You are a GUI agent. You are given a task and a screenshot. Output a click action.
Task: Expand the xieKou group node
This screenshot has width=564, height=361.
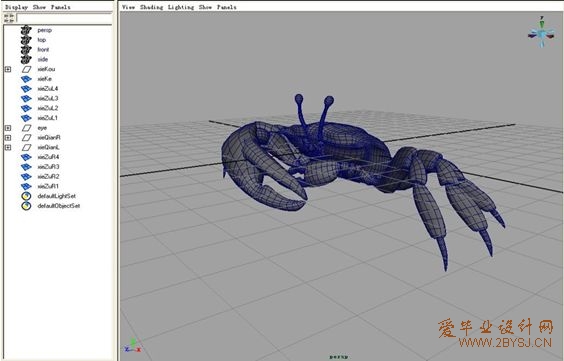tap(8, 69)
